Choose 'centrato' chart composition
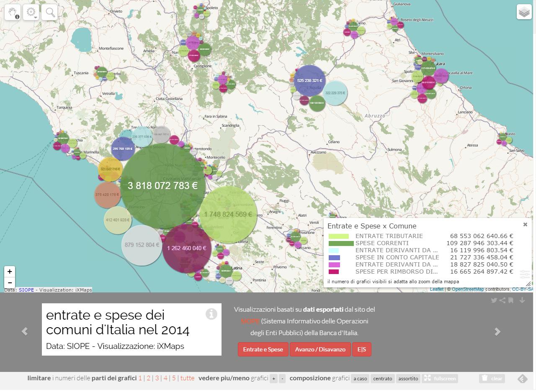The height and width of the screenshot is (392, 536). click(383, 379)
